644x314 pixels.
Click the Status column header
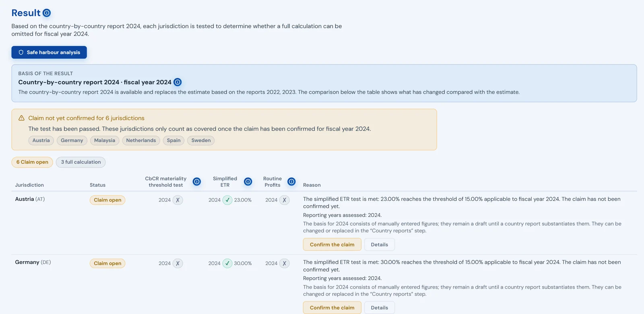point(97,185)
